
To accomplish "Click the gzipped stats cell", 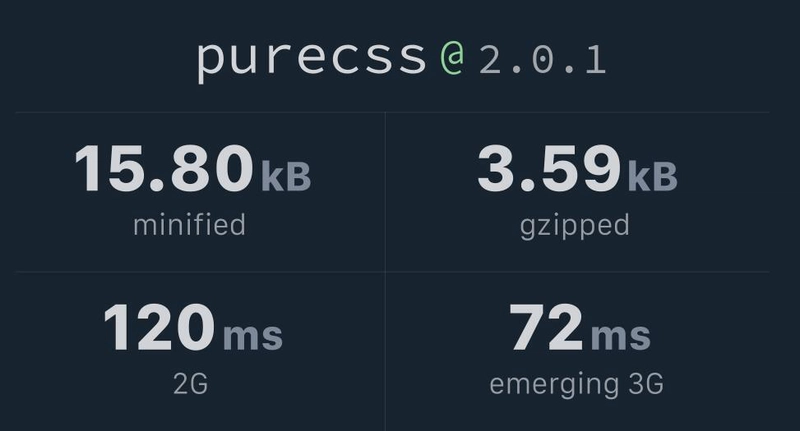I will 577,192.
